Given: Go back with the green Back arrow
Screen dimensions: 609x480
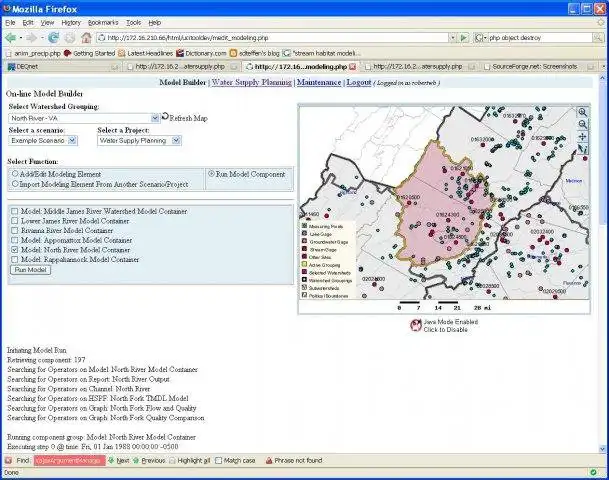Looking at the screenshot, I should coord(10,38).
